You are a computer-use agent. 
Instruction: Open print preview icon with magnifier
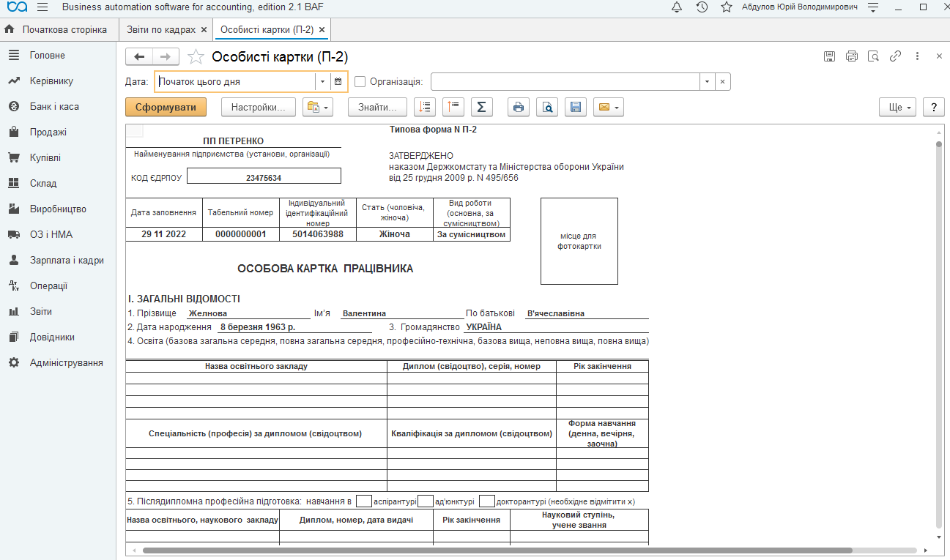click(x=547, y=107)
